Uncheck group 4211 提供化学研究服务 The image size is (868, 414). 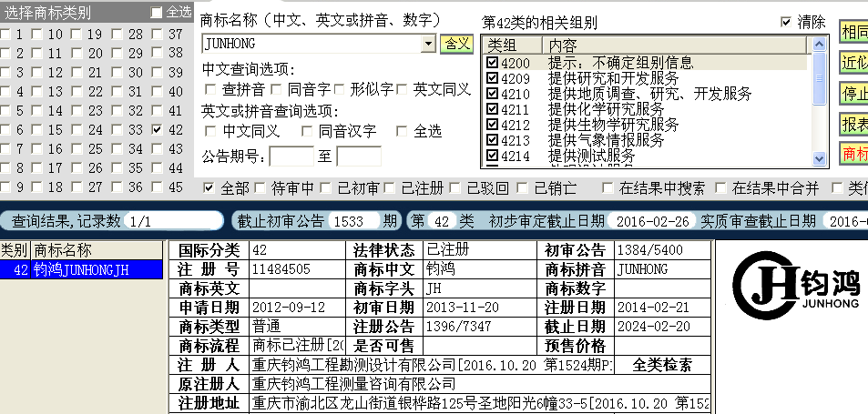(x=492, y=109)
